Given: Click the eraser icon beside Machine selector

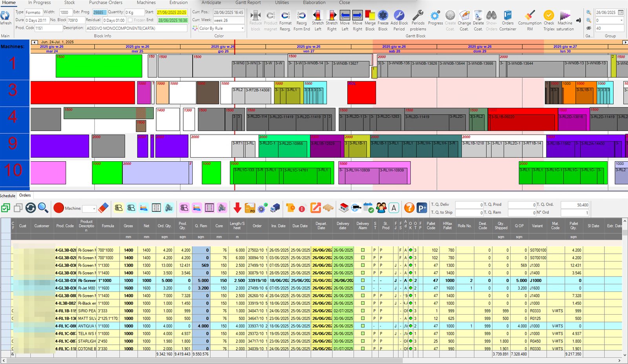Looking at the screenshot, I should 103,208.
